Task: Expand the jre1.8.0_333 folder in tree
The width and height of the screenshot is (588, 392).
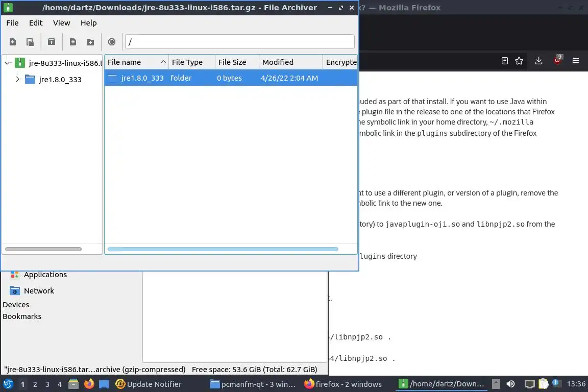Action: click(17, 79)
